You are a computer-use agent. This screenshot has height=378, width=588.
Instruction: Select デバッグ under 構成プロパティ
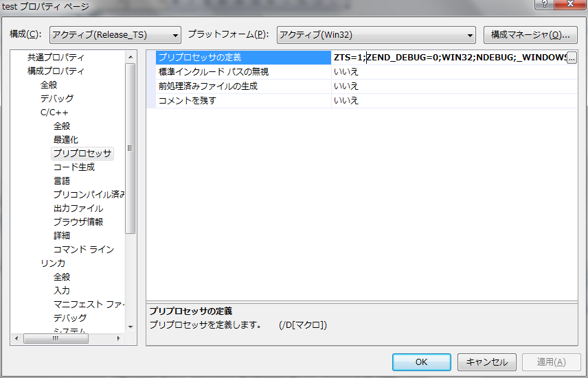[x=56, y=98]
